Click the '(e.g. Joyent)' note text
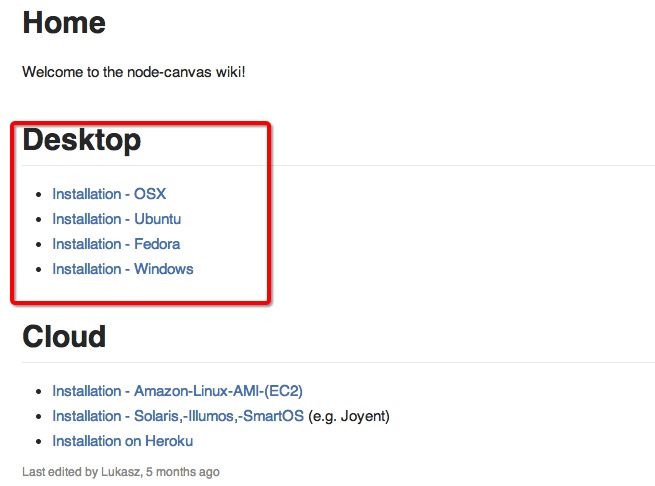 point(349,417)
